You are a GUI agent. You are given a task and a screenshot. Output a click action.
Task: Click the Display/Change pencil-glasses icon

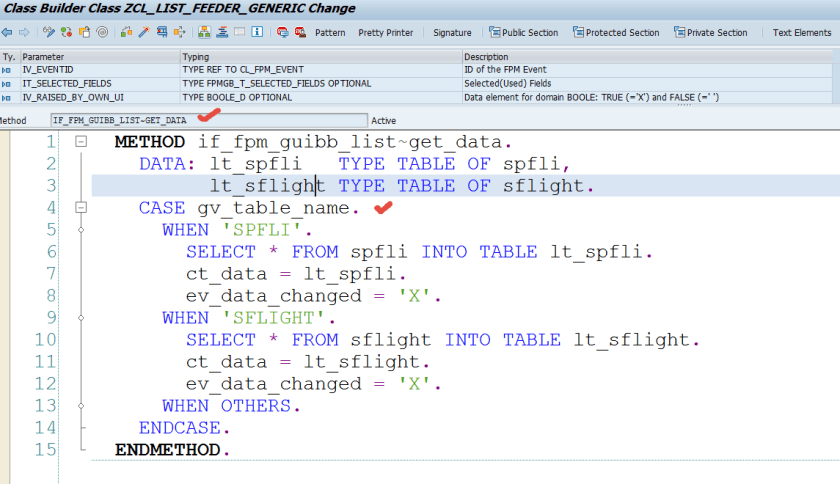pos(48,32)
